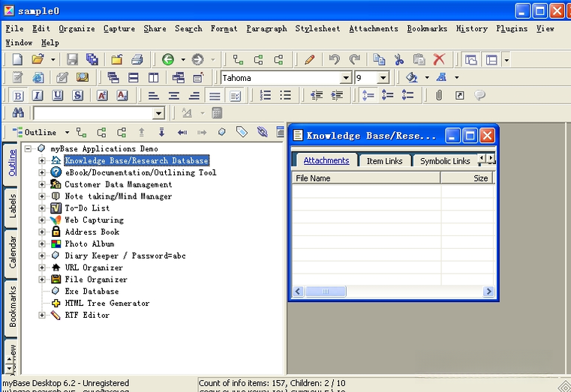Toggle italic formatting
Viewport: 571px width, 392px height.
coord(38,96)
